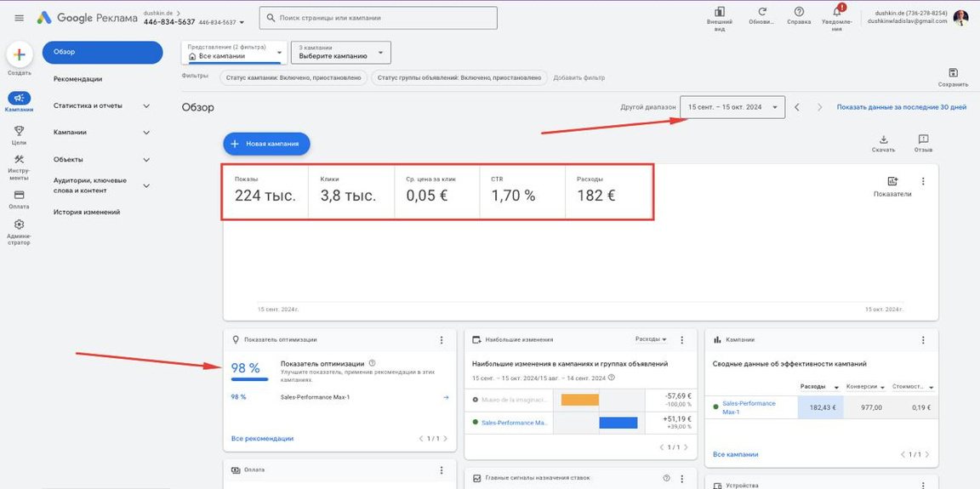
Task: Select Overview in side menu
Action: (x=102, y=52)
